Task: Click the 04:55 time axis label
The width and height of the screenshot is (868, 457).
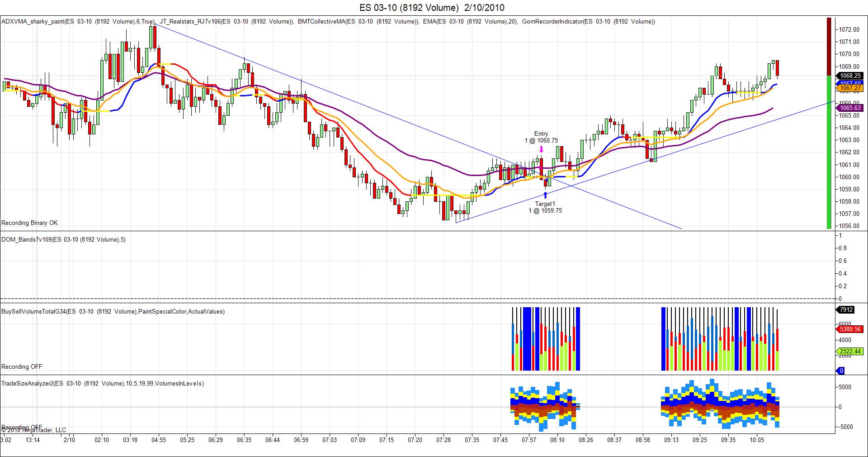Action: [x=159, y=440]
